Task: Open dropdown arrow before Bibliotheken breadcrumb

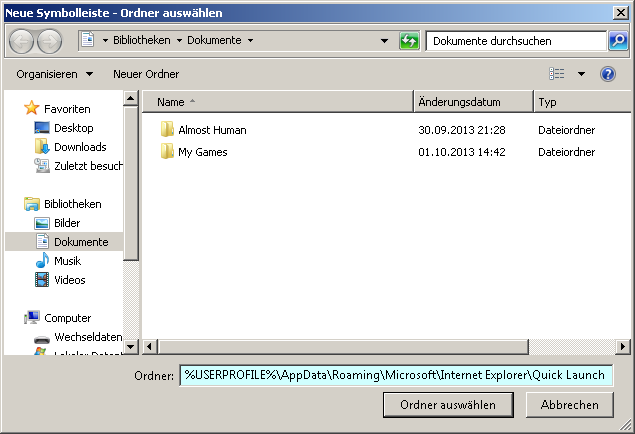Action: click(105, 40)
